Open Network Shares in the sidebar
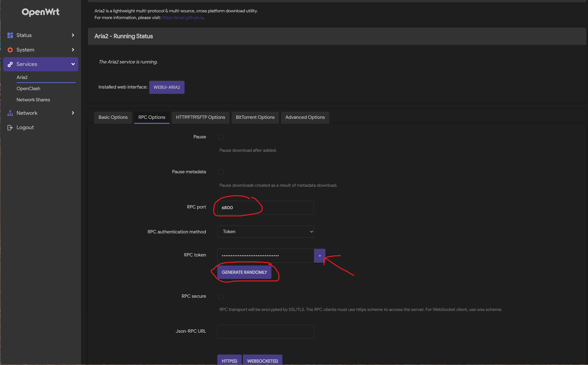The width and height of the screenshot is (588, 365). pyautogui.click(x=33, y=100)
